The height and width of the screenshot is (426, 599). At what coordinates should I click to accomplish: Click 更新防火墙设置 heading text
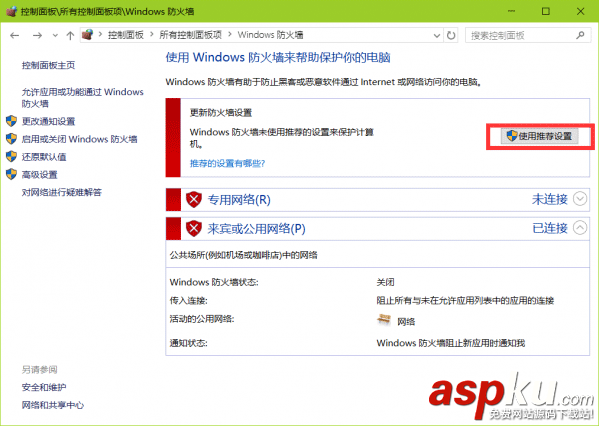pyautogui.click(x=221, y=113)
